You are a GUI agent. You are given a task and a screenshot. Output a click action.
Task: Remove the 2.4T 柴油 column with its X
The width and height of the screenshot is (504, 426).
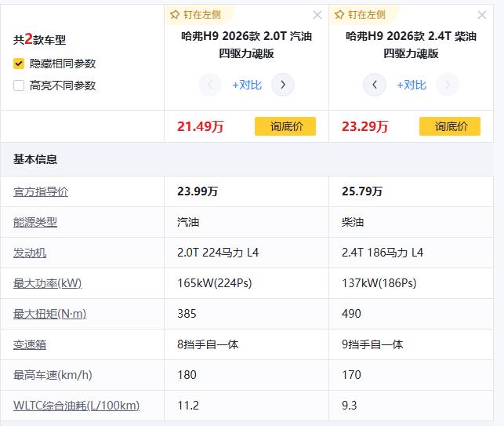point(482,15)
